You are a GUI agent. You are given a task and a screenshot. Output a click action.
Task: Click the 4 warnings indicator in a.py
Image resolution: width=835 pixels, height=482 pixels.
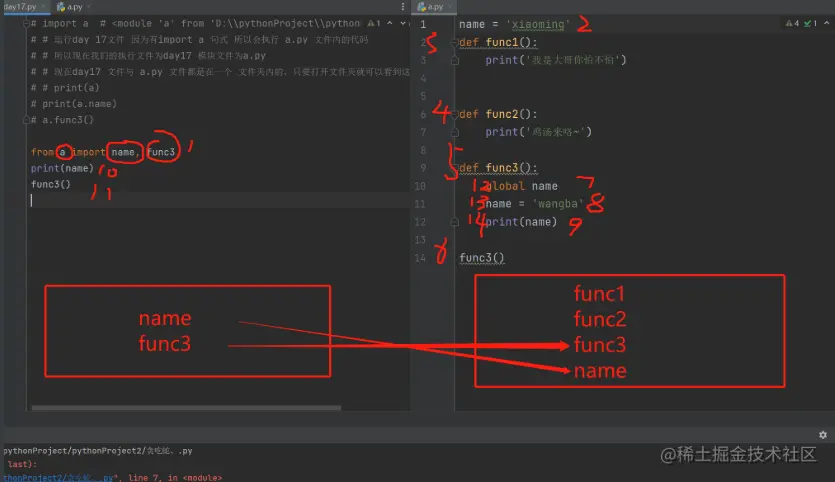[x=792, y=23]
